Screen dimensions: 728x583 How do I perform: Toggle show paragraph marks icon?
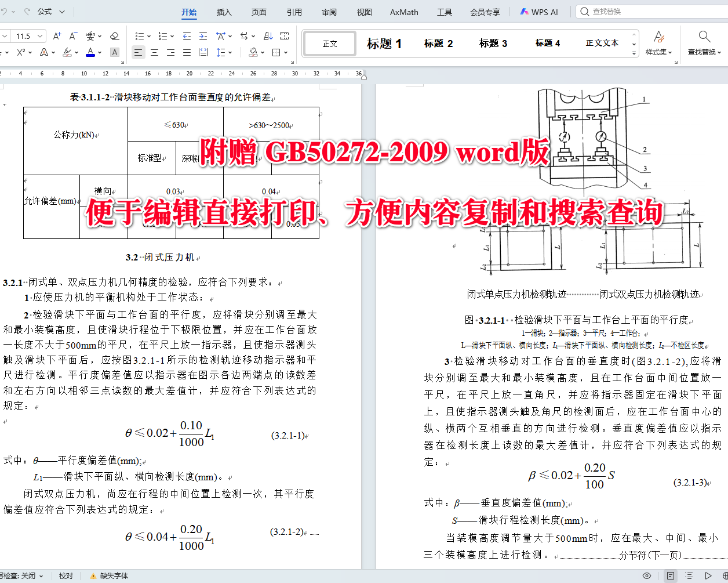[x=284, y=36]
